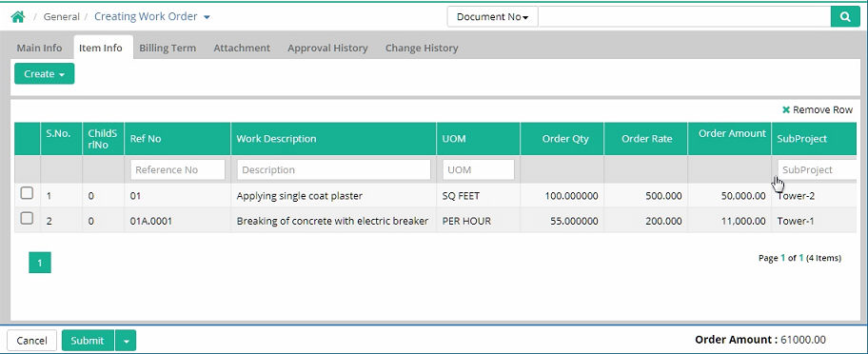868x354 pixels.
Task: Click the 'SQ FEET' cell
Action: (479, 196)
